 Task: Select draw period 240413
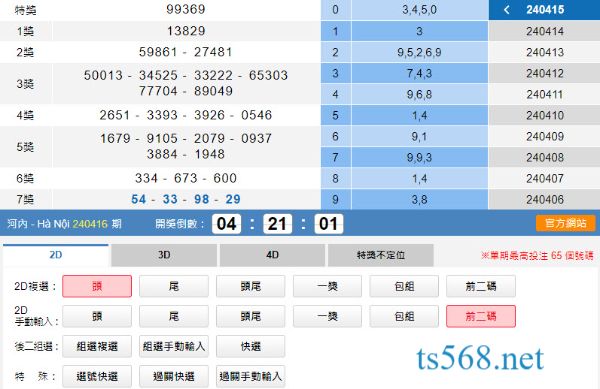tap(545, 52)
